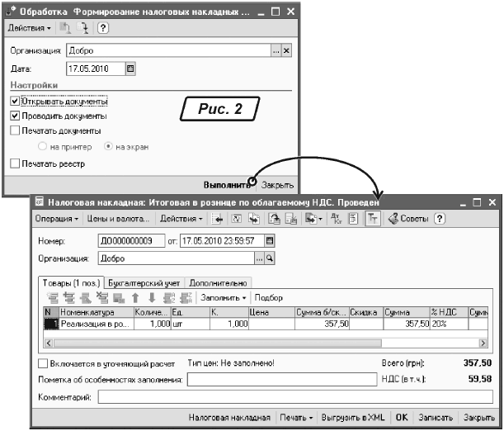504x431 pixels.
Task: Click the help question mark icon in Обработка toolbar
Action: pyautogui.click(x=103, y=28)
